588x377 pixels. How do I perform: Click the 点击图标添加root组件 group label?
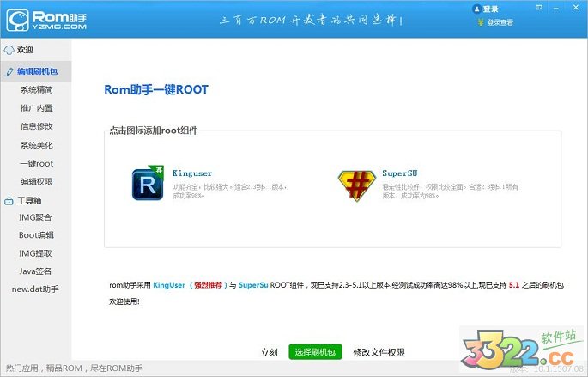click(154, 131)
